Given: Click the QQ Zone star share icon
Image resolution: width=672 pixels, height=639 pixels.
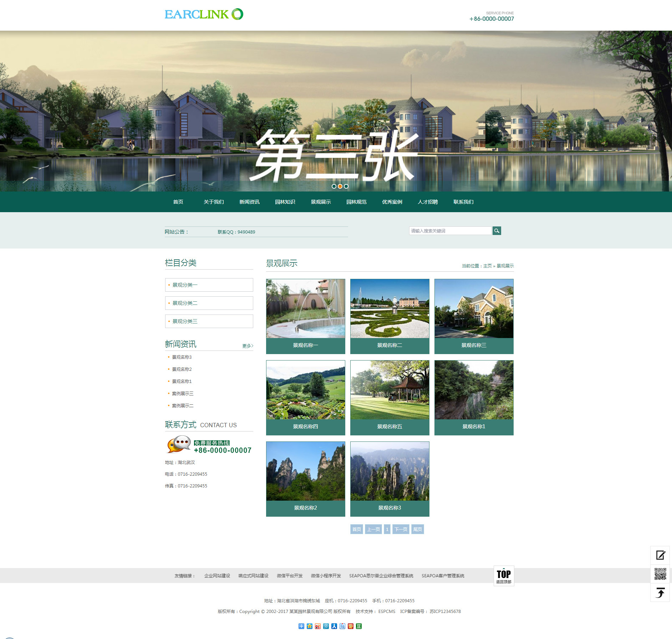Looking at the screenshot, I should [x=310, y=626].
